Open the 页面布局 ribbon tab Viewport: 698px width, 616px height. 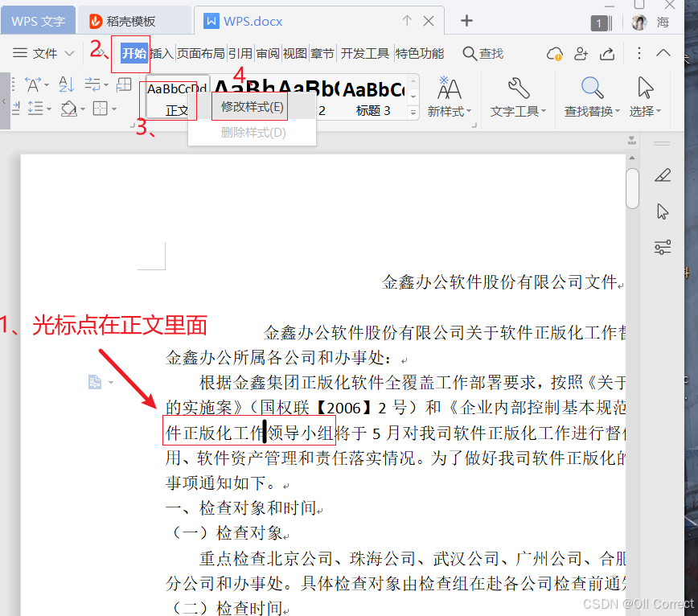[x=201, y=54]
